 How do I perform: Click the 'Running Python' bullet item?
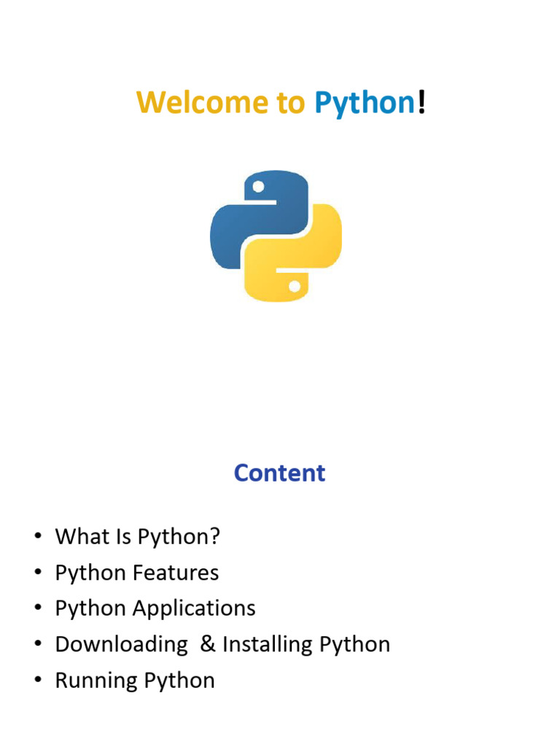point(135,681)
